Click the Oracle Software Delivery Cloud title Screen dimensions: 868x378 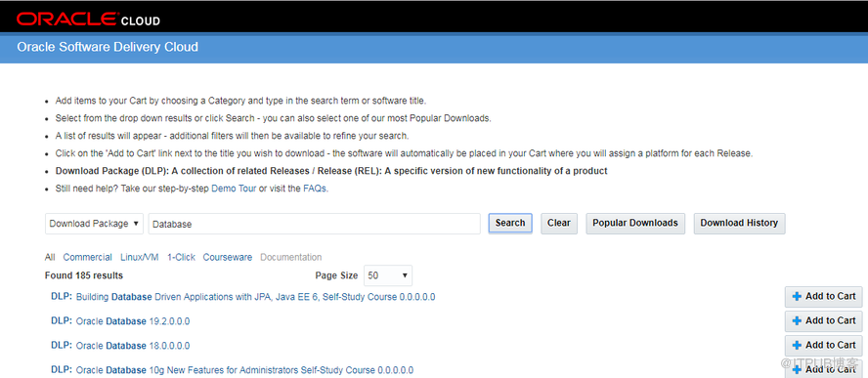coord(108,47)
